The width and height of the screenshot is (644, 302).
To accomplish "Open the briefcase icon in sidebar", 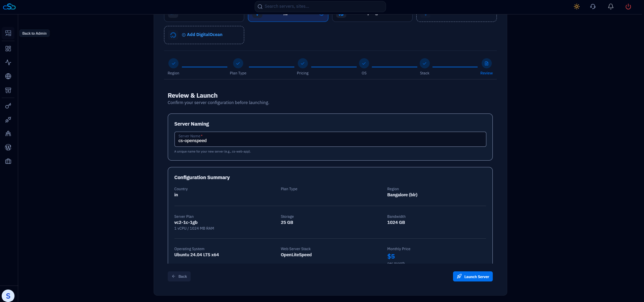I will (8, 161).
